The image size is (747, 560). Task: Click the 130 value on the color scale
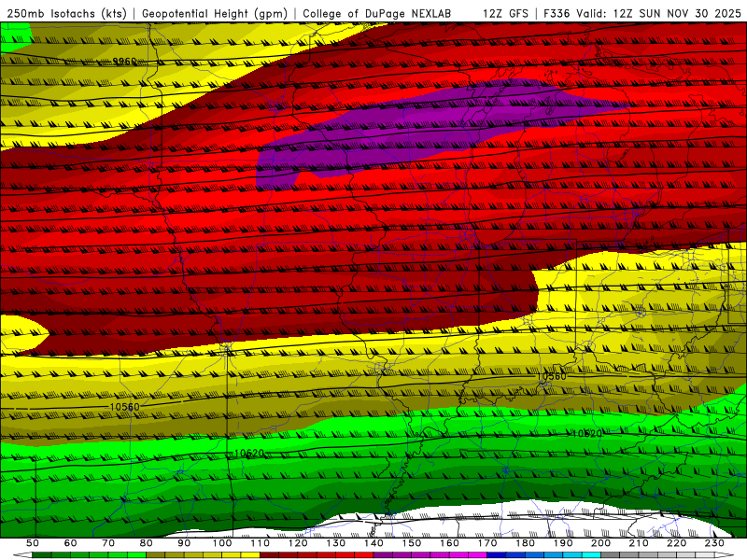[335, 543]
